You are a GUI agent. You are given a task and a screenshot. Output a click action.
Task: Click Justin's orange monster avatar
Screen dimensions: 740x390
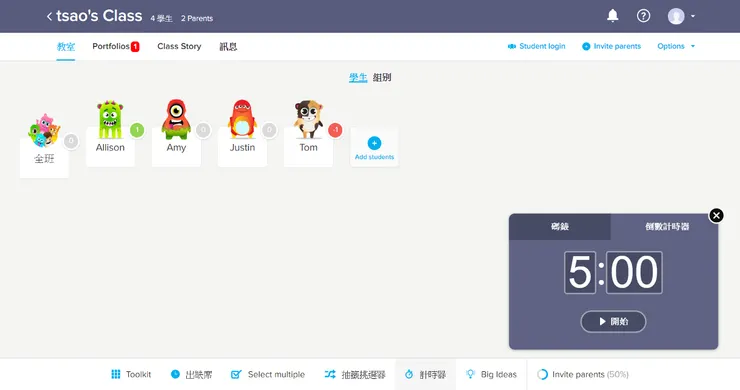coord(242,119)
